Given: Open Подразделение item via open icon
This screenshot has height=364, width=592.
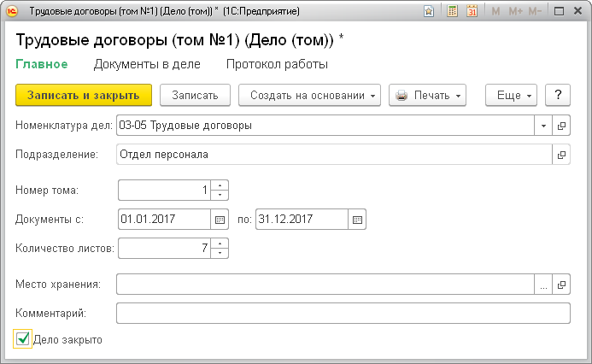Looking at the screenshot, I should (561, 155).
